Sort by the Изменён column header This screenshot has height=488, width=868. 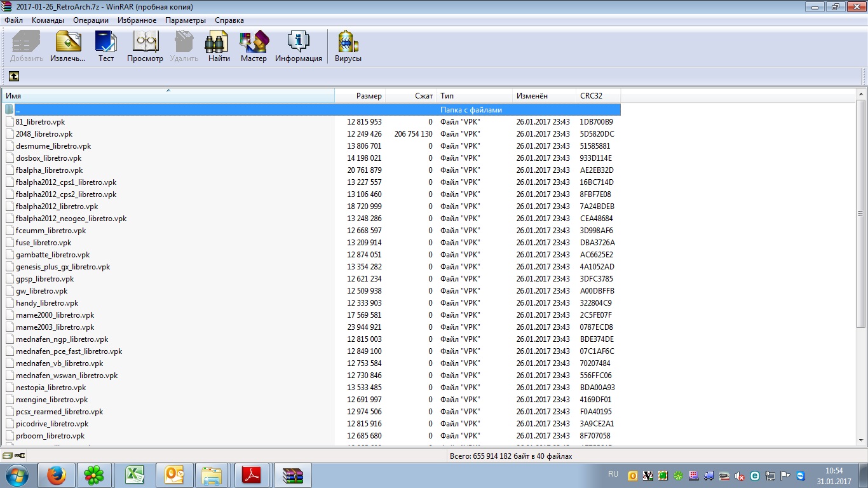click(544, 96)
